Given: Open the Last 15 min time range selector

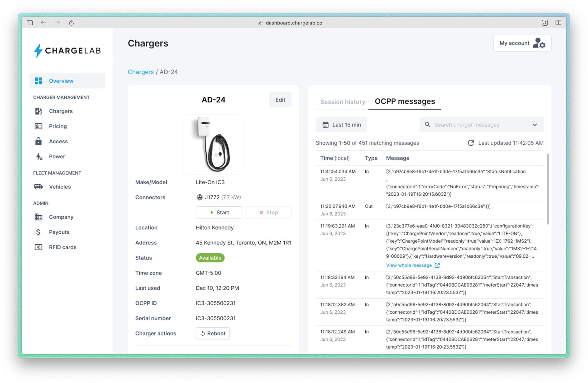Looking at the screenshot, I should 341,125.
